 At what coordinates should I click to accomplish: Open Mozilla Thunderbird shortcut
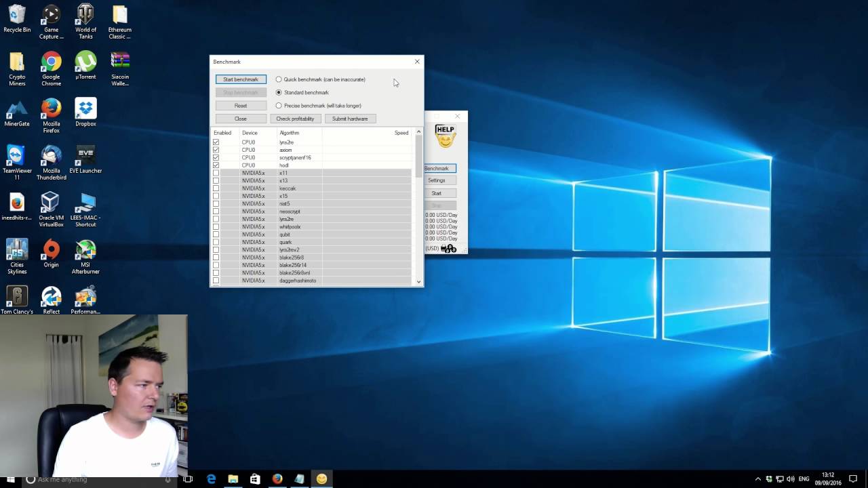point(51,163)
